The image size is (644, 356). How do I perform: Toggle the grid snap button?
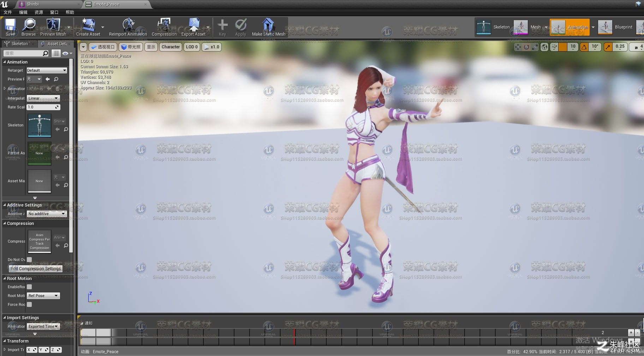pyautogui.click(x=563, y=47)
